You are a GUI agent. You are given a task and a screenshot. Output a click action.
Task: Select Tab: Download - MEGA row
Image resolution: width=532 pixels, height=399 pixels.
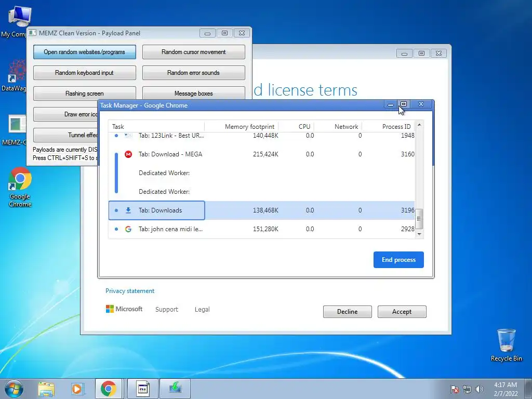[x=261, y=154]
